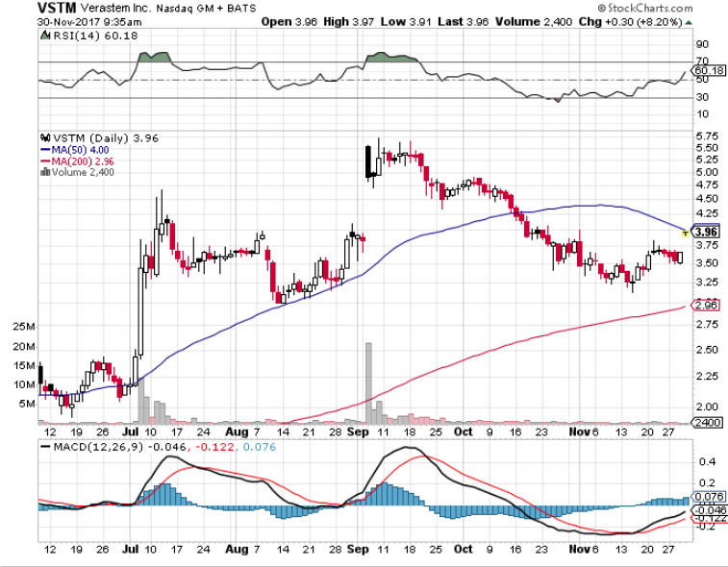Click the first green overbought RSI area

152,59
